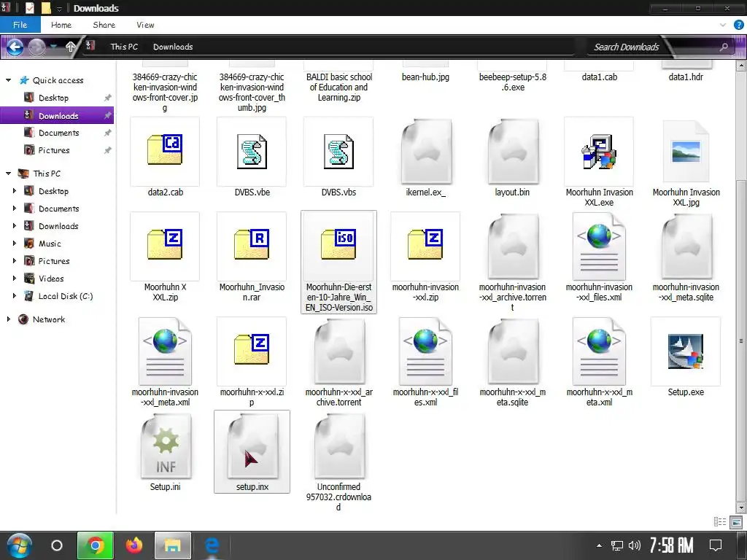
Task: Select the setup.inx file icon
Action: (252, 447)
